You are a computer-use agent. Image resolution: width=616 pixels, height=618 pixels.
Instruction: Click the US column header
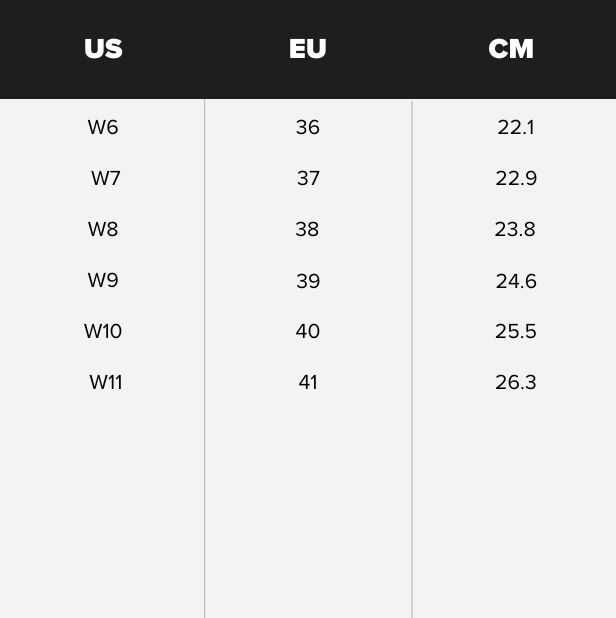(x=103, y=49)
